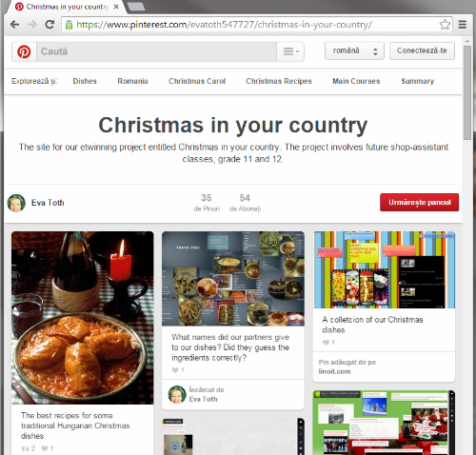Reload the page with refresh icon
476x455 pixels.
[x=50, y=25]
